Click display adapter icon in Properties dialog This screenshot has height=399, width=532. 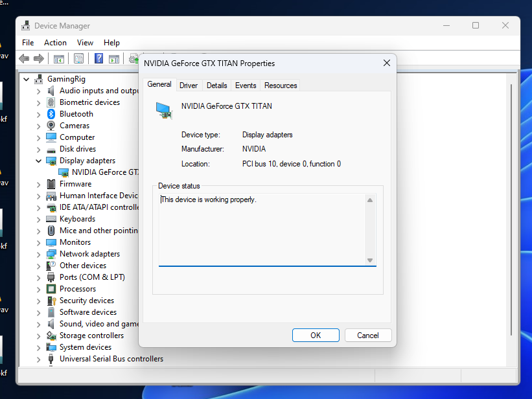tap(164, 111)
